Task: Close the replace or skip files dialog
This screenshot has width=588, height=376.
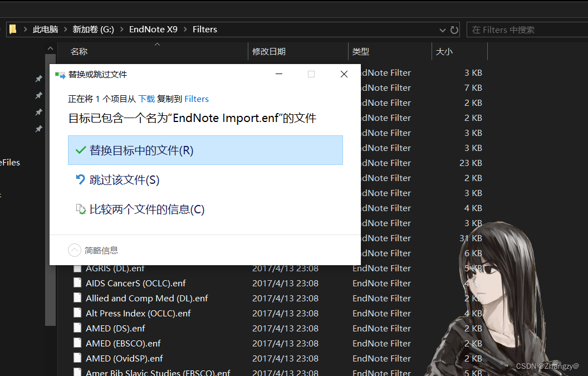Action: click(344, 74)
